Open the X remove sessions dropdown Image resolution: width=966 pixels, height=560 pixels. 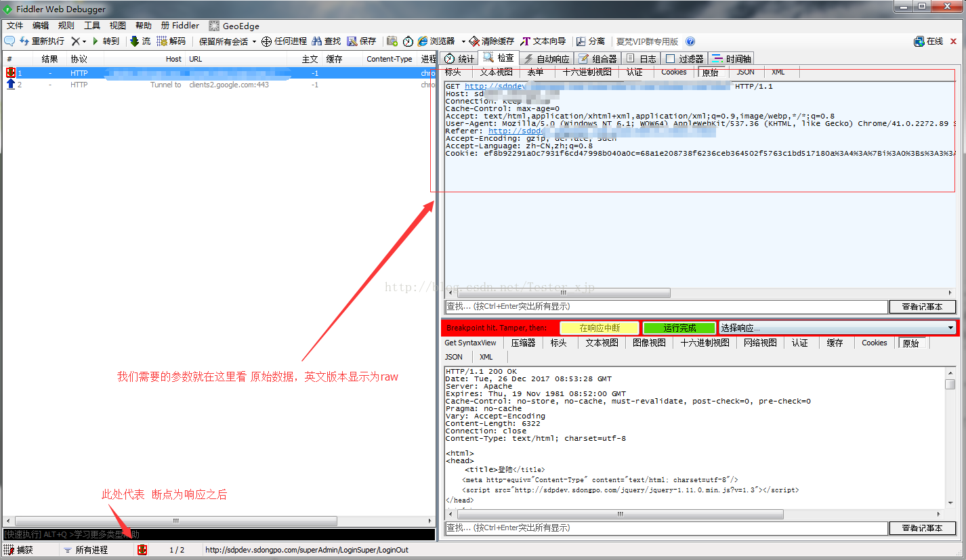(x=79, y=41)
